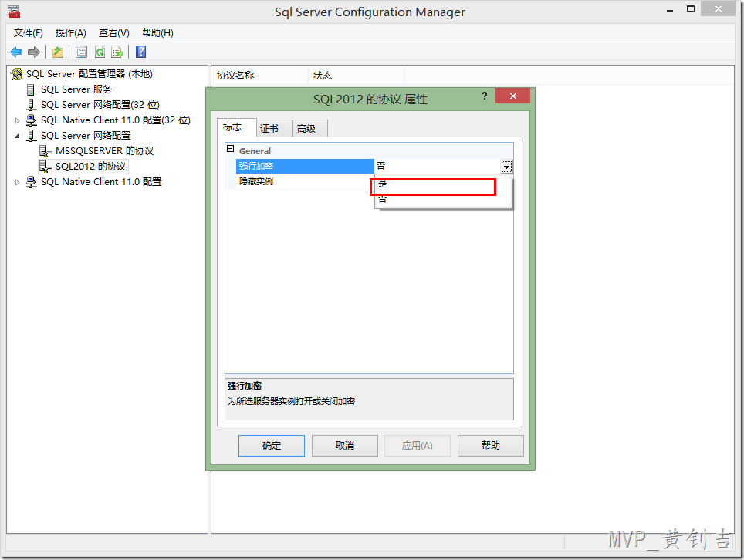This screenshot has width=744, height=560.
Task: Select SQL2012 的协议 in the tree
Action: click(90, 167)
